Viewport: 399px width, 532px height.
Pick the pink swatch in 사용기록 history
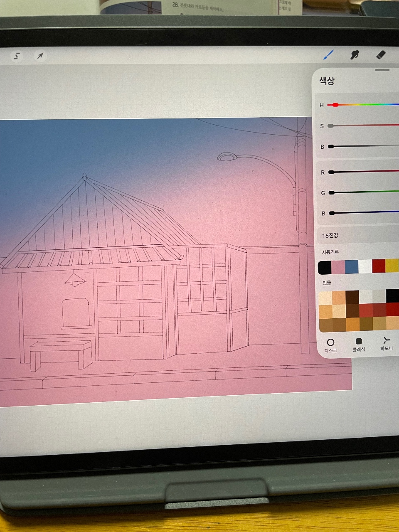(x=338, y=267)
